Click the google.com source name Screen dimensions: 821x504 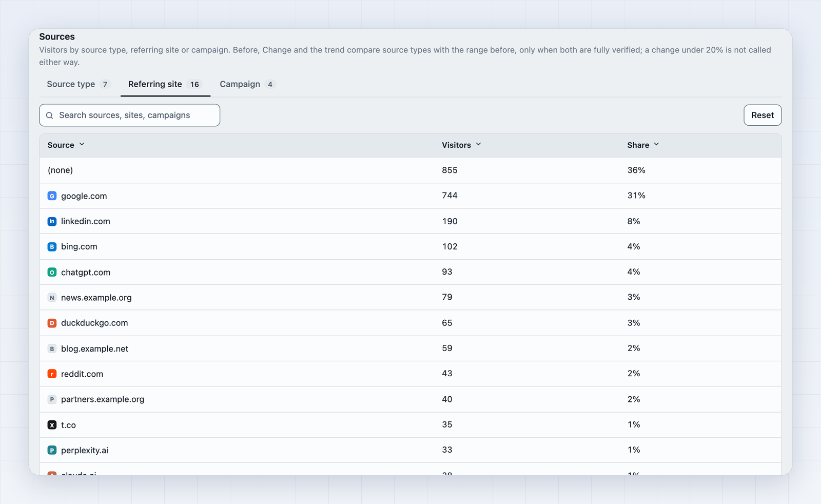coord(84,196)
